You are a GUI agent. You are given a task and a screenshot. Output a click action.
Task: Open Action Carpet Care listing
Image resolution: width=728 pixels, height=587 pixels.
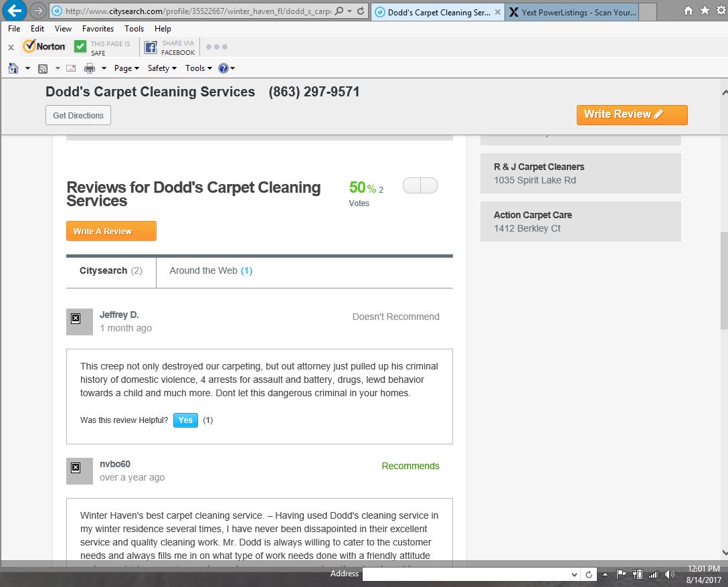point(580,222)
